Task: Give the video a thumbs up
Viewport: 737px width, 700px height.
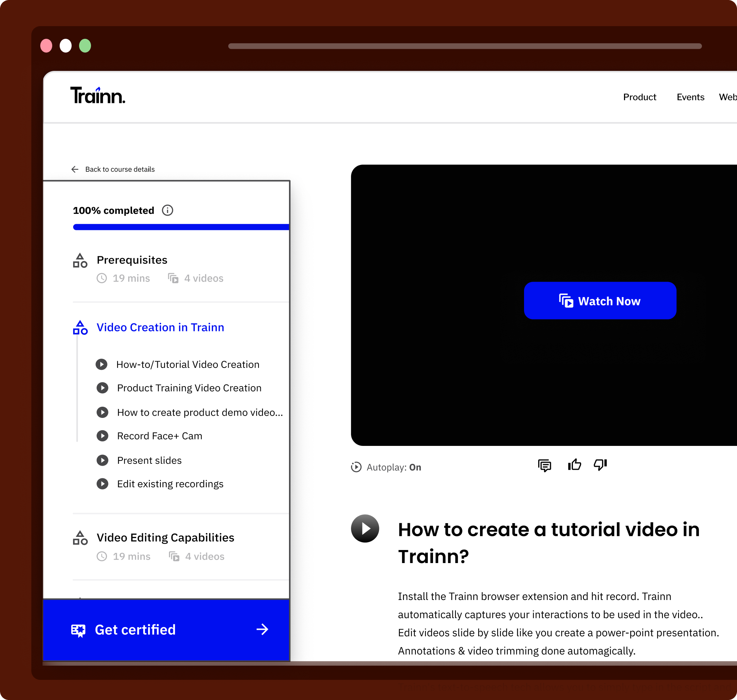Action: (x=574, y=465)
